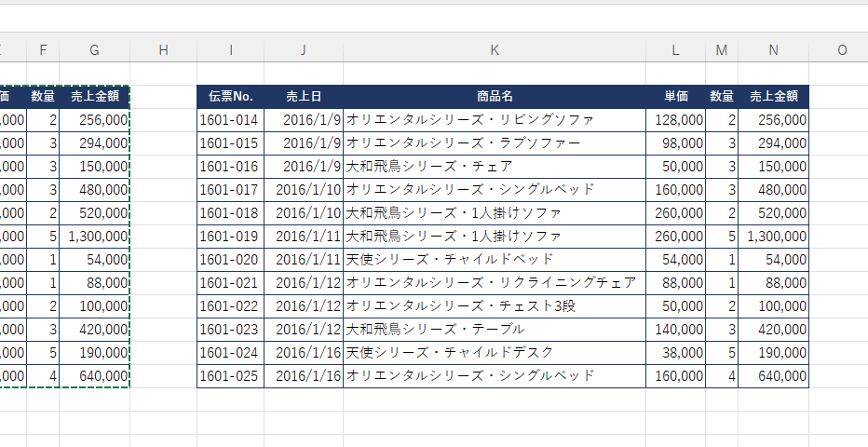Click product 大和飛鳥シリーズ・チェア
This screenshot has height=447, width=868.
click(x=495, y=167)
